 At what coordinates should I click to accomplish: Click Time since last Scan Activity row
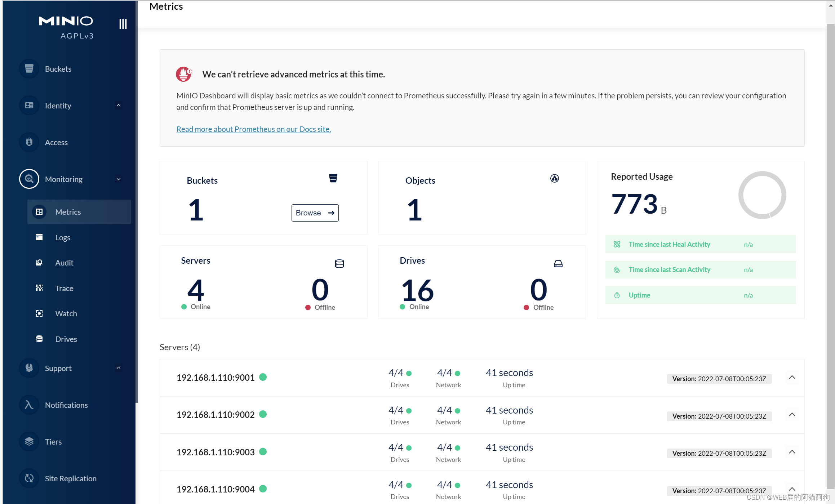point(701,269)
